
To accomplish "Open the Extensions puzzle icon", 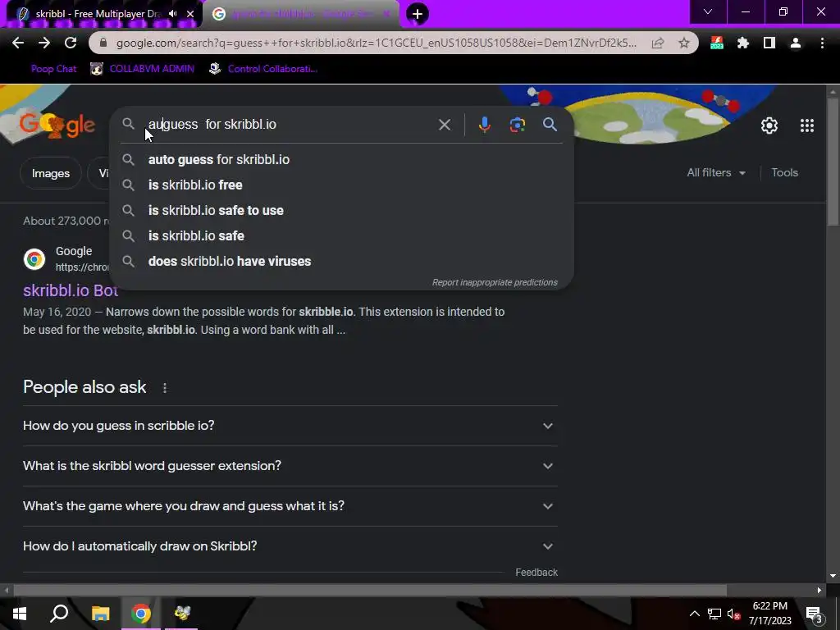I will pos(743,43).
